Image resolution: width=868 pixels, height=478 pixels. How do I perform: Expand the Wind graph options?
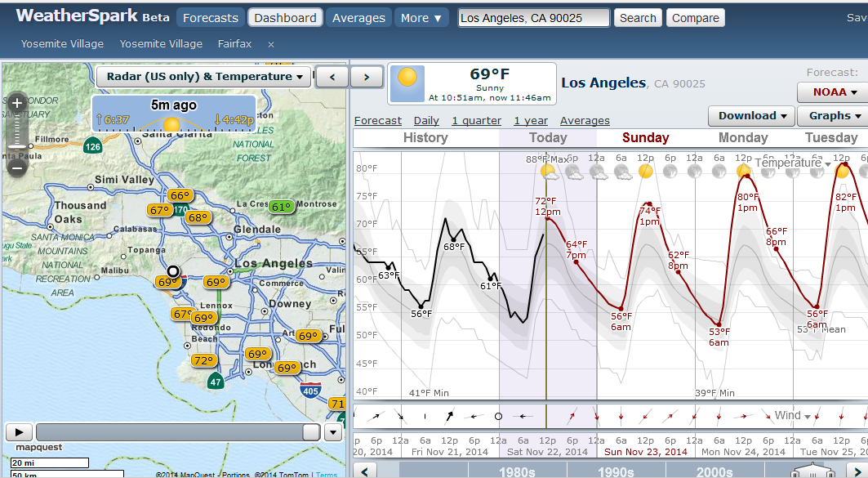pyautogui.click(x=792, y=415)
